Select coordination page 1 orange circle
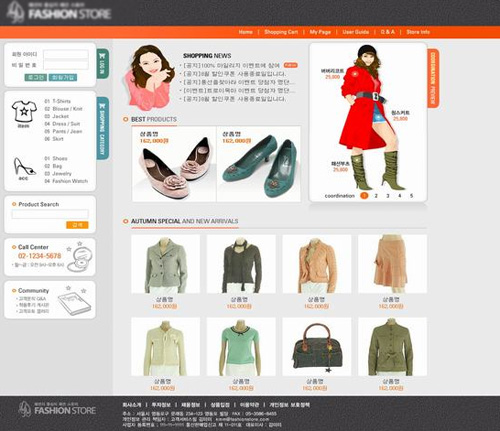 tap(364, 196)
